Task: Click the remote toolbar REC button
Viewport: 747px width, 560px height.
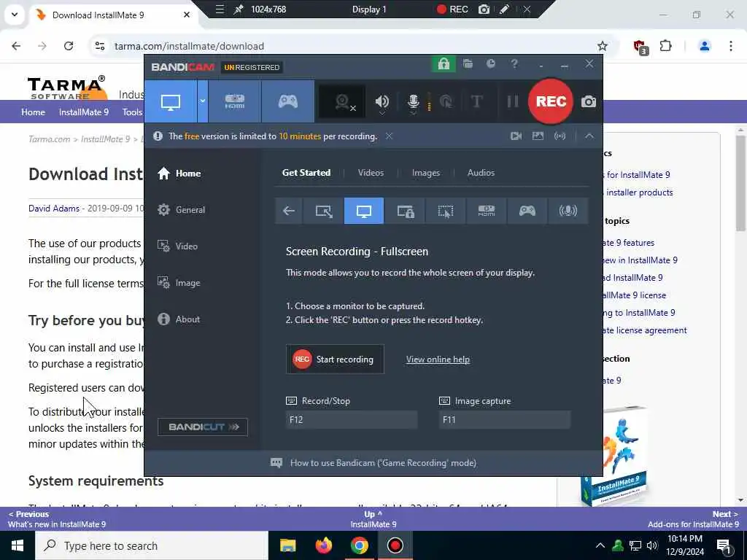Action: [x=452, y=9]
